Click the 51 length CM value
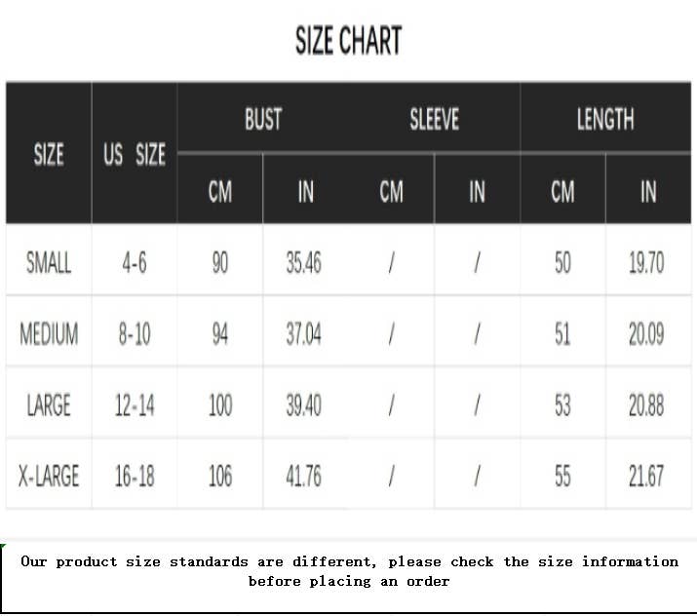Screen dimensions: 697x616 (562, 334)
